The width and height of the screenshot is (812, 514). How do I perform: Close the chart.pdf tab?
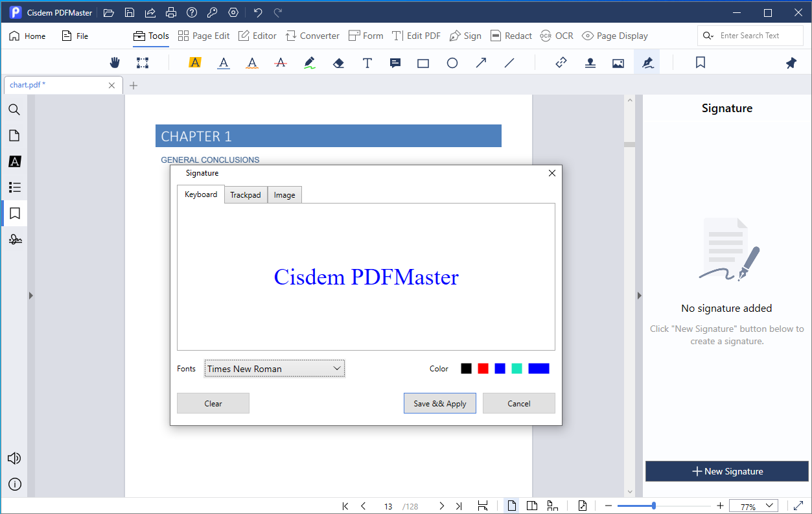pos(112,85)
